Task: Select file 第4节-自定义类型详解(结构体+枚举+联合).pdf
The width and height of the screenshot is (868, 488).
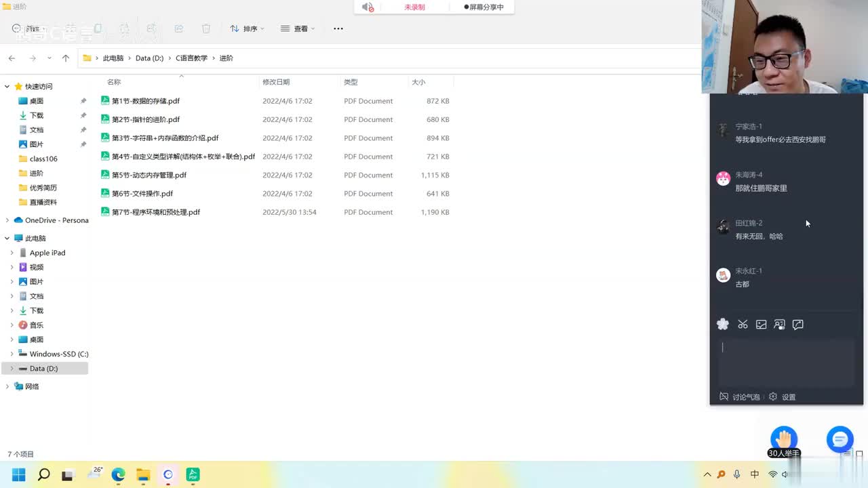Action: (183, 157)
